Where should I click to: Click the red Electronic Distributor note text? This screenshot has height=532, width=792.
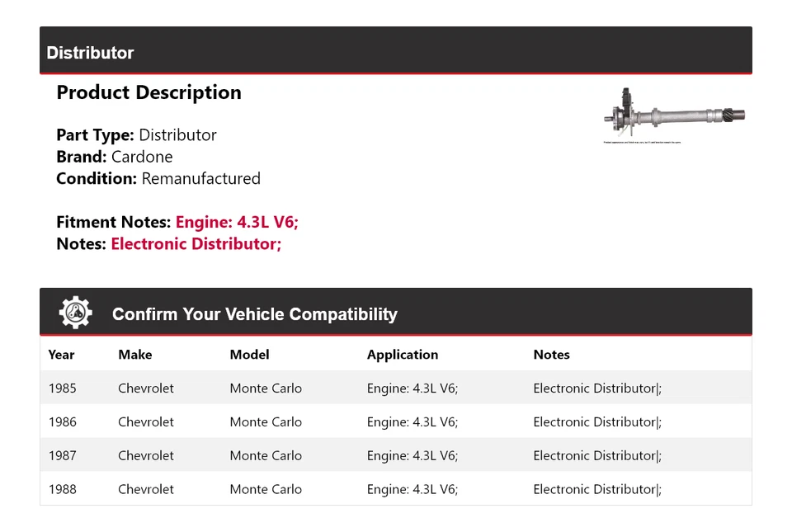click(196, 244)
